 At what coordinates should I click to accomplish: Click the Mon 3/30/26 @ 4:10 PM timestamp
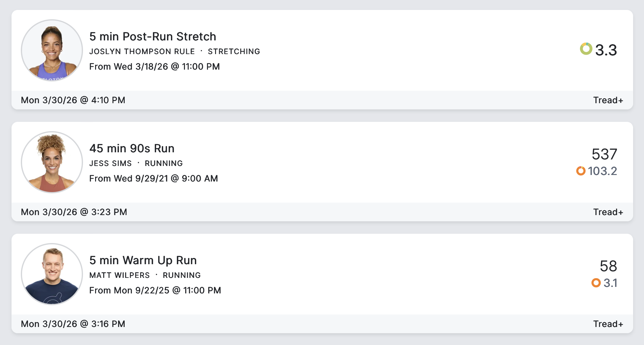point(73,100)
